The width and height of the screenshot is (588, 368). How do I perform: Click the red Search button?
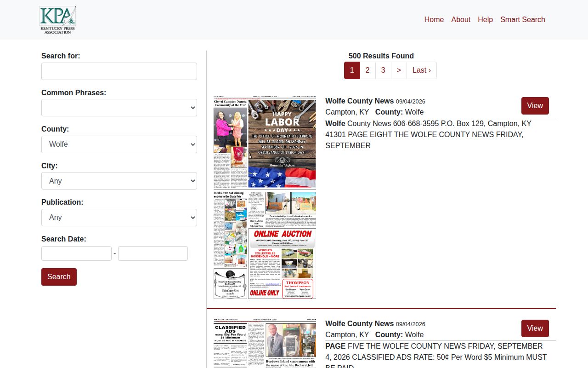[x=59, y=277]
